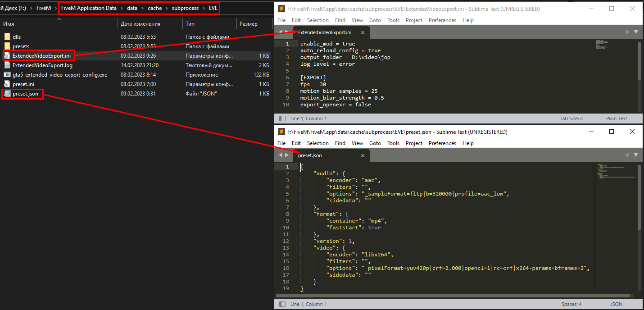Viewport: 644px width, 310px height.
Task: Open Spaces: 4 indentation selector
Action: (x=571, y=304)
